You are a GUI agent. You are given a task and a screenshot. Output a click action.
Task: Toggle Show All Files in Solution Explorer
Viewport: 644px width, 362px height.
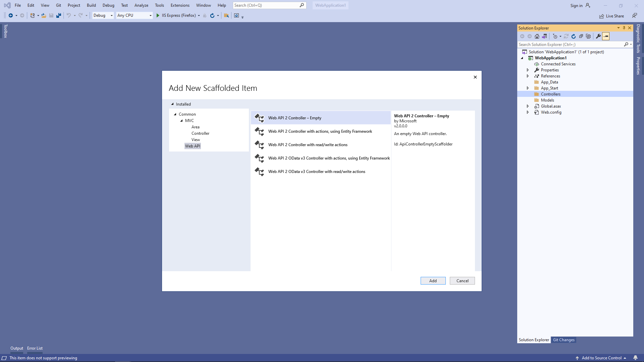pos(588,36)
